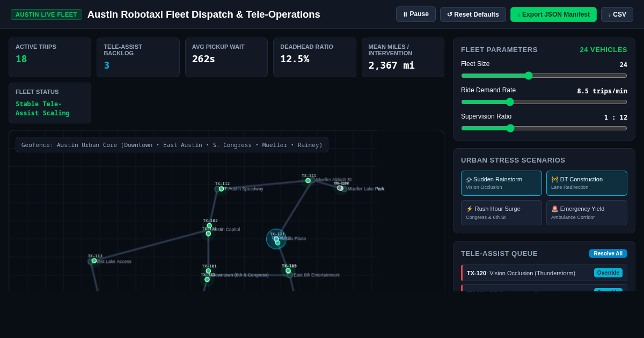Image resolution: width=644 pixels, height=338 pixels.
Task: Click Tele-Assist Queue heading
Action: tap(499, 253)
